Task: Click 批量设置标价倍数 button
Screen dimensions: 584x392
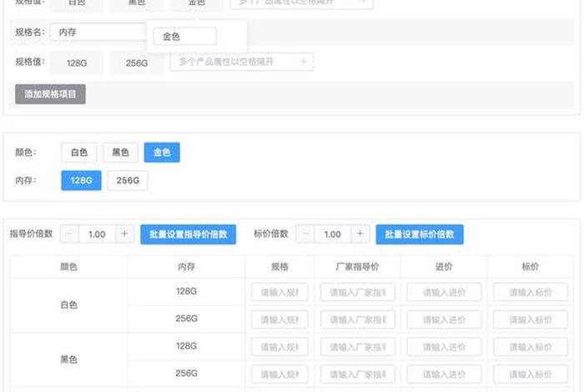Action: pyautogui.click(x=420, y=234)
